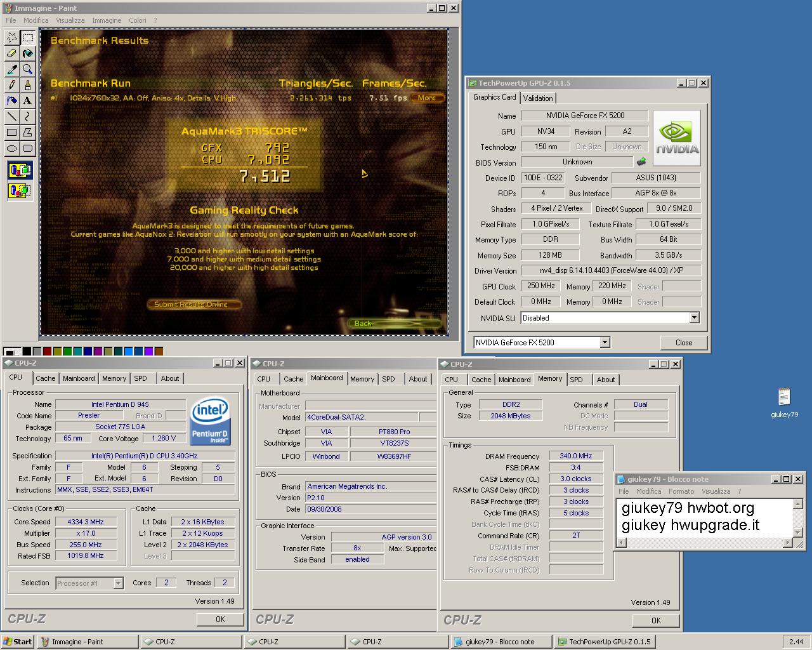
Task: Pick the Eraser tool in Paint
Action: (x=11, y=54)
